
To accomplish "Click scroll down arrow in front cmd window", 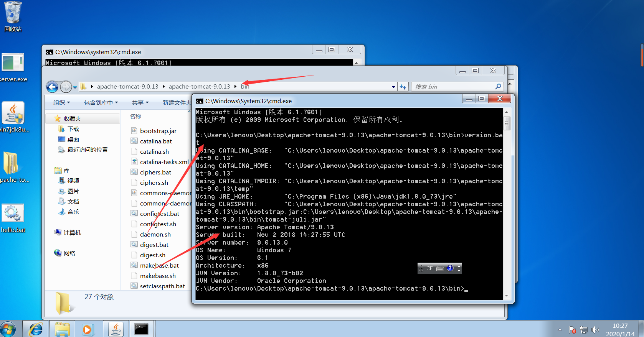I will [507, 296].
